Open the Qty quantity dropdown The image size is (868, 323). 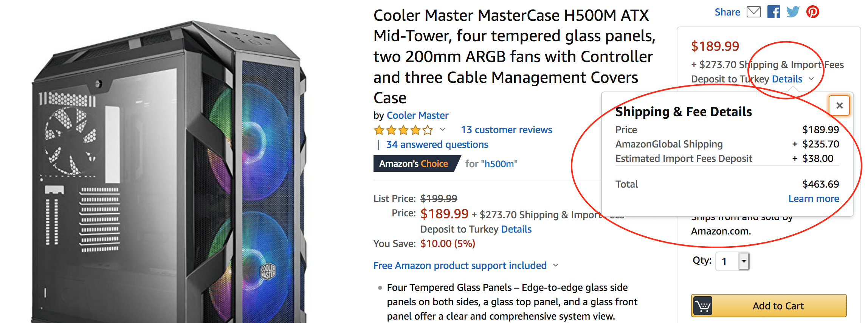(x=732, y=261)
